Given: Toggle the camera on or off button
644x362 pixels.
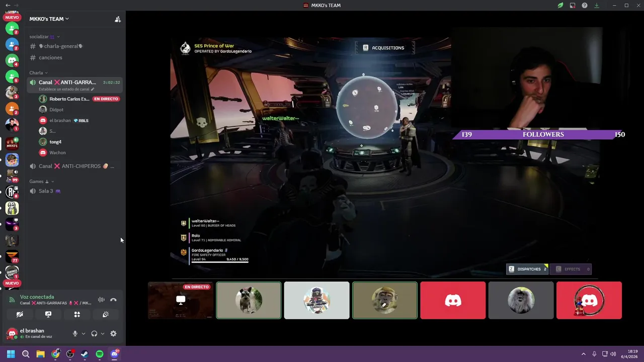Looking at the screenshot, I should tap(20, 314).
